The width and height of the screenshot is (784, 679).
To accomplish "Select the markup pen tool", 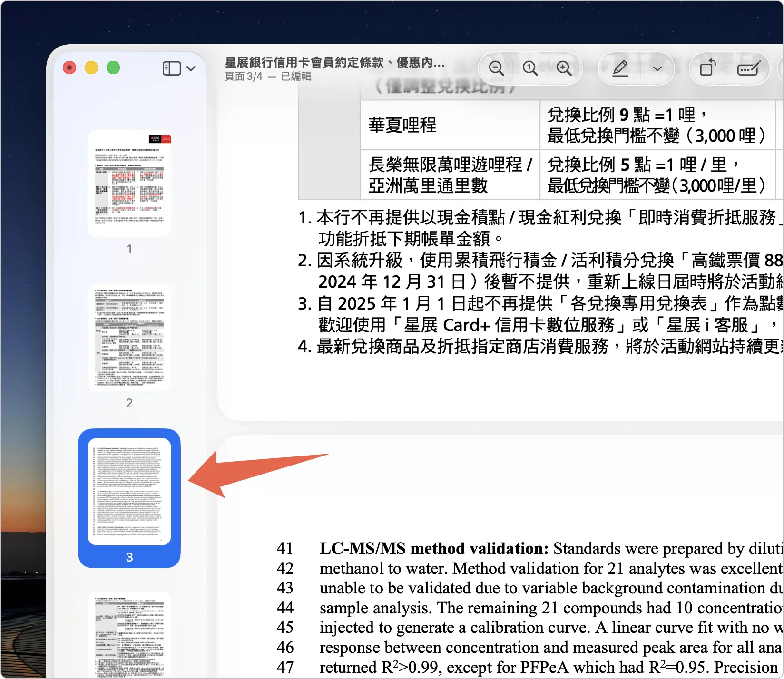I will coord(620,68).
